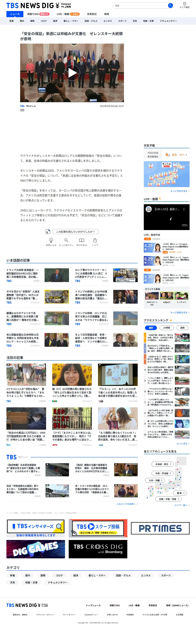Click the 参考になる lightbulb reaction icon
196x644 pixels.
(x=51, y=240)
